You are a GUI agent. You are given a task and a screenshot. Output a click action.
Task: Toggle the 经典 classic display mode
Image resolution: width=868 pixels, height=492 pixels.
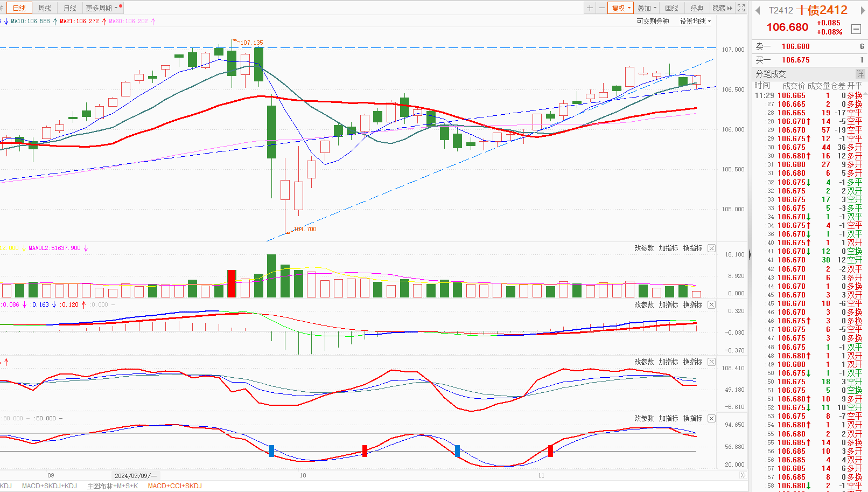point(697,8)
